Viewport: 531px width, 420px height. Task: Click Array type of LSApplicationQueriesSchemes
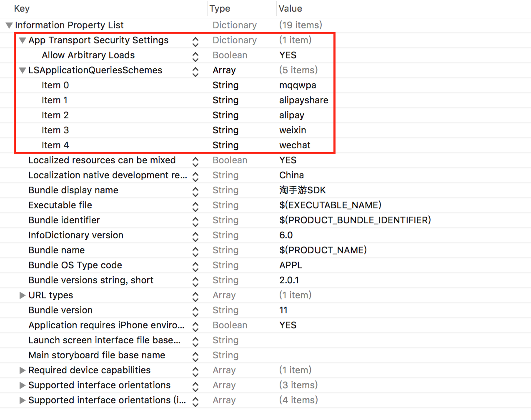pos(224,71)
